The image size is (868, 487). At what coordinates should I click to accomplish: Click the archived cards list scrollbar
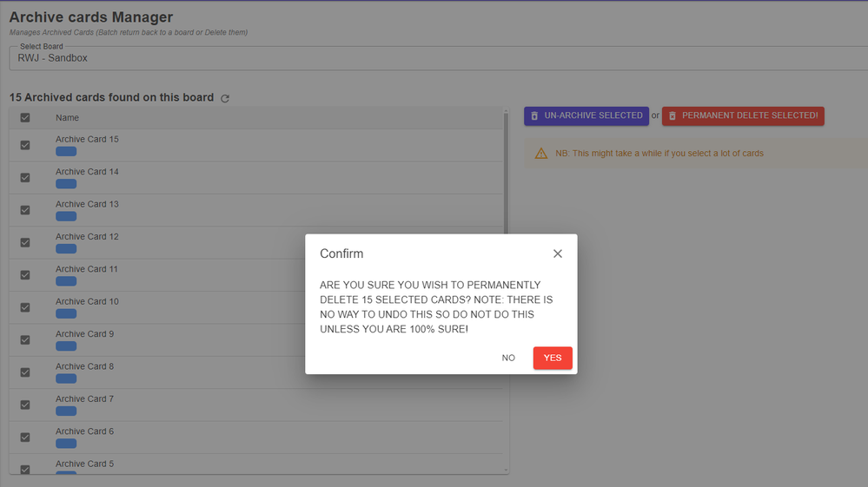click(506, 174)
